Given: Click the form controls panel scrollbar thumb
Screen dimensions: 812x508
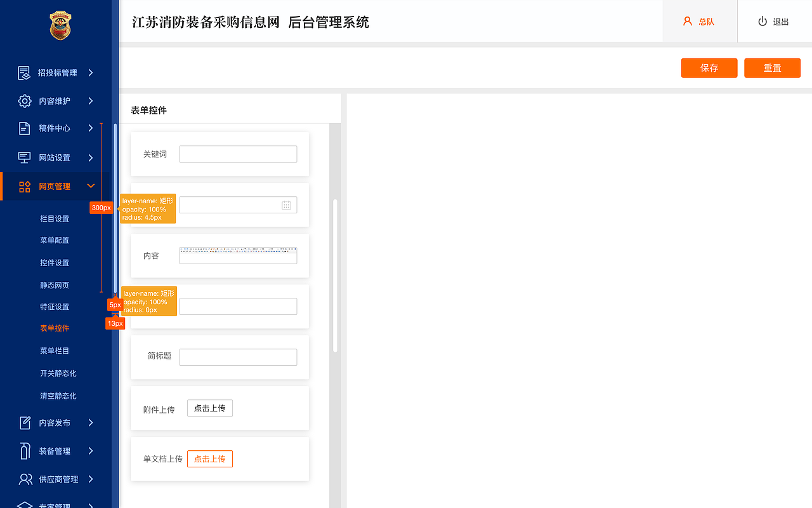Looking at the screenshot, I should click(x=335, y=276).
